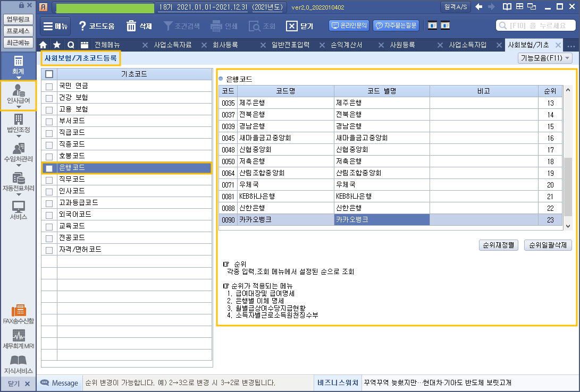Click the 최근메뉴 button
Screen dimensions: 580x392
[18, 43]
